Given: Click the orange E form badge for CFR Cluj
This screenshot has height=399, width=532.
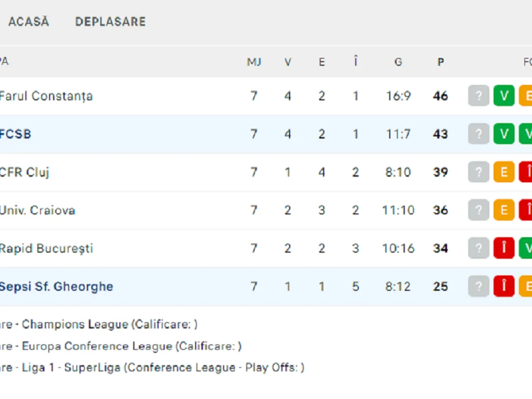Looking at the screenshot, I should [x=504, y=172].
